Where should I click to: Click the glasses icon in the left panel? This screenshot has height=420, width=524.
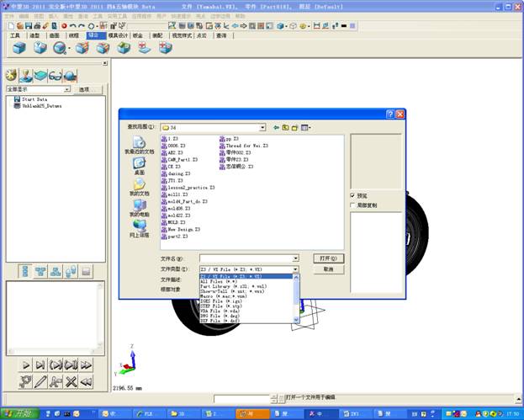[x=55, y=75]
